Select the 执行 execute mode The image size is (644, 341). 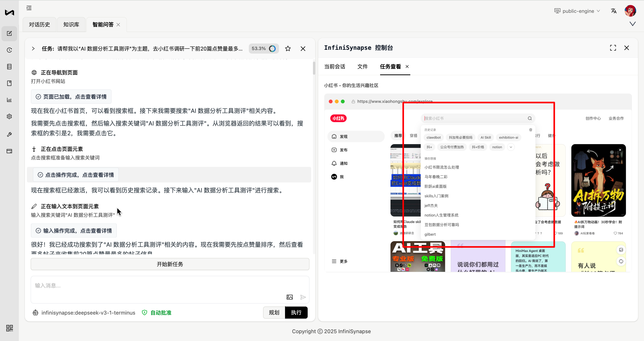tap(296, 312)
